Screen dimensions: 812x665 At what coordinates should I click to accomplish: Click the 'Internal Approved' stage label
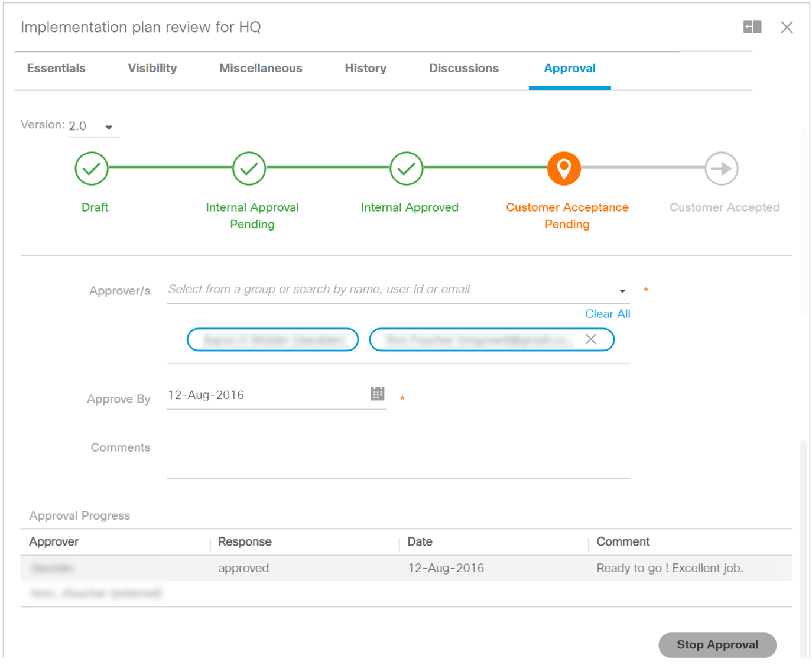coord(410,207)
